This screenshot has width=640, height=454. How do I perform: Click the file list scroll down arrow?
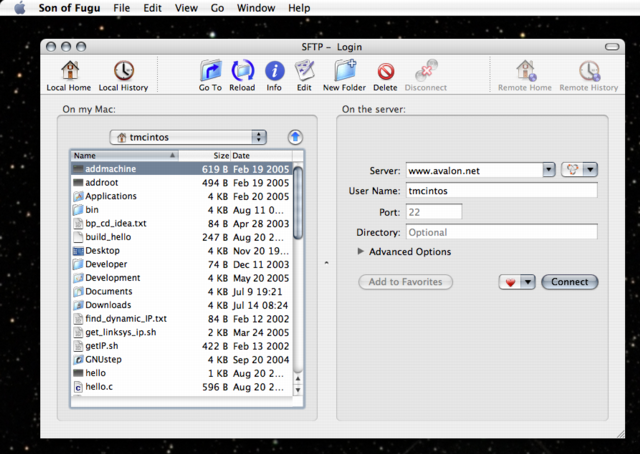[x=298, y=390]
